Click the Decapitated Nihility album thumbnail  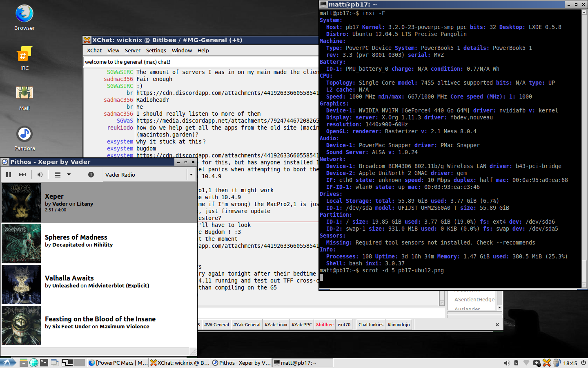pos(21,244)
